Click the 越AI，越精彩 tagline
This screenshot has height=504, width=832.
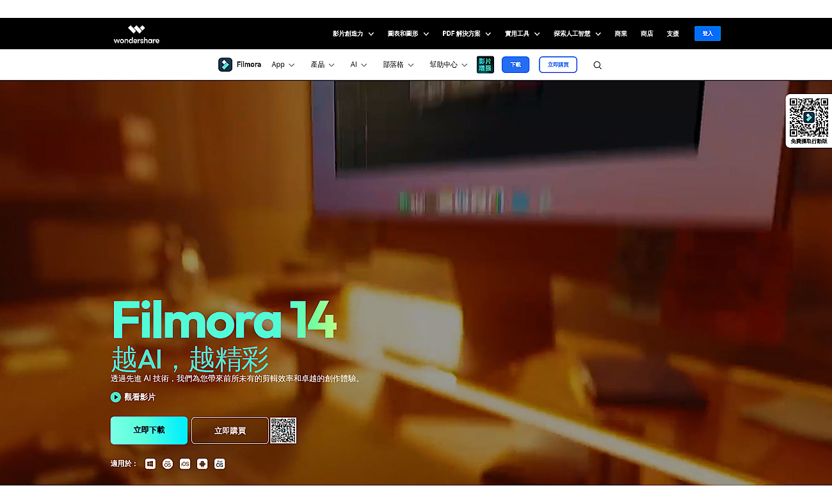[190, 359]
